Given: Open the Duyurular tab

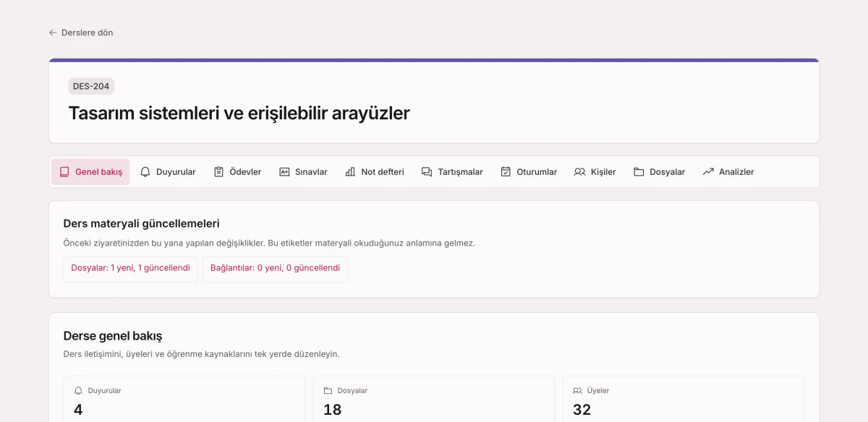Looking at the screenshot, I should (x=168, y=172).
